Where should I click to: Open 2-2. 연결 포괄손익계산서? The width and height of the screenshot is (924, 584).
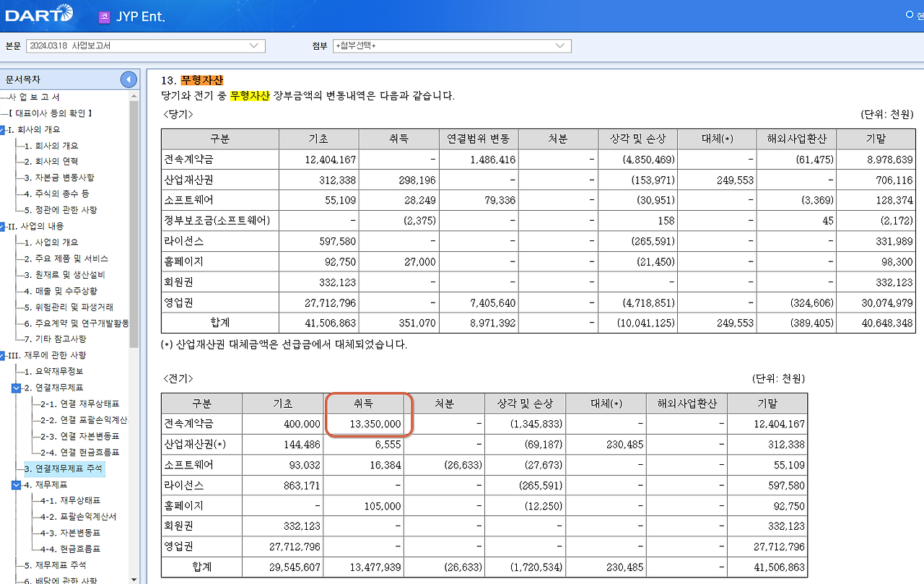tap(84, 420)
